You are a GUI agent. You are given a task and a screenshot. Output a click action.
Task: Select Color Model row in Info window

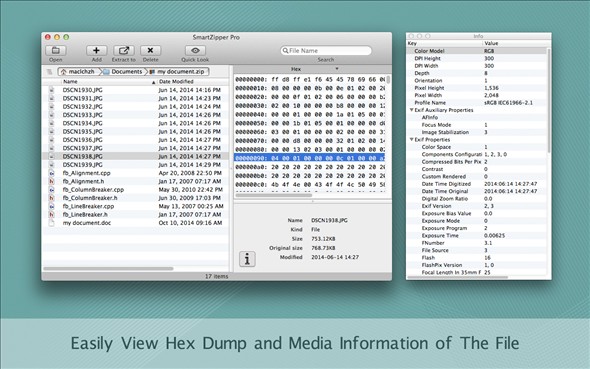pyautogui.click(x=477, y=51)
